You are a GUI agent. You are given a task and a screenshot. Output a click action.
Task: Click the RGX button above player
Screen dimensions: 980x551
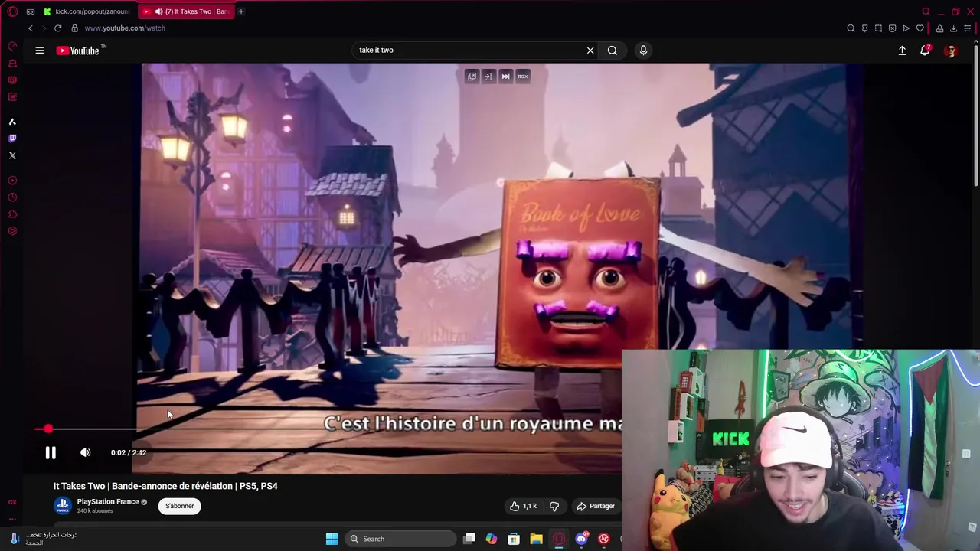(523, 77)
